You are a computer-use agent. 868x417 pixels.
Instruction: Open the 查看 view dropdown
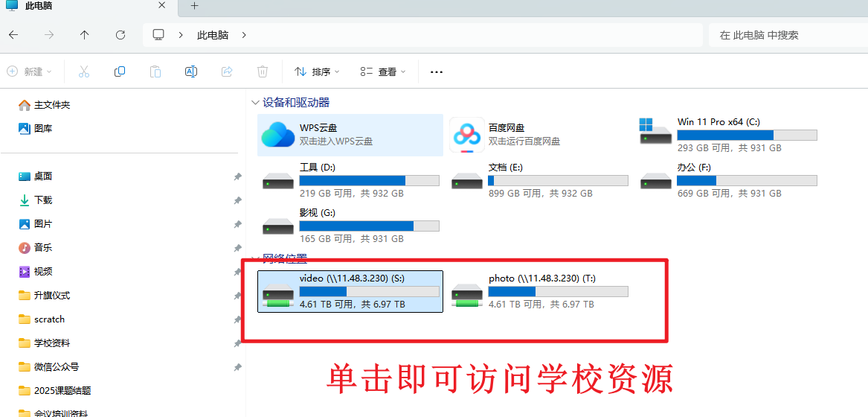point(383,71)
